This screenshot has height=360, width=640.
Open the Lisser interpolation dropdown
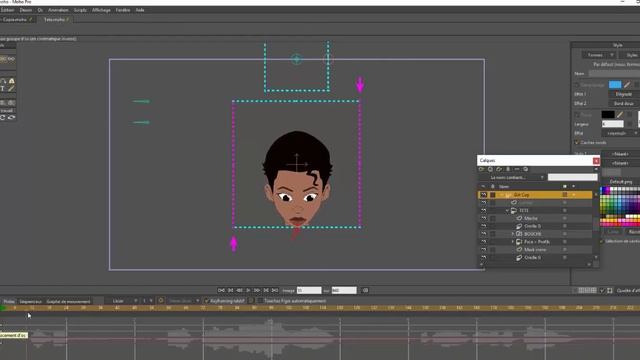coord(125,301)
